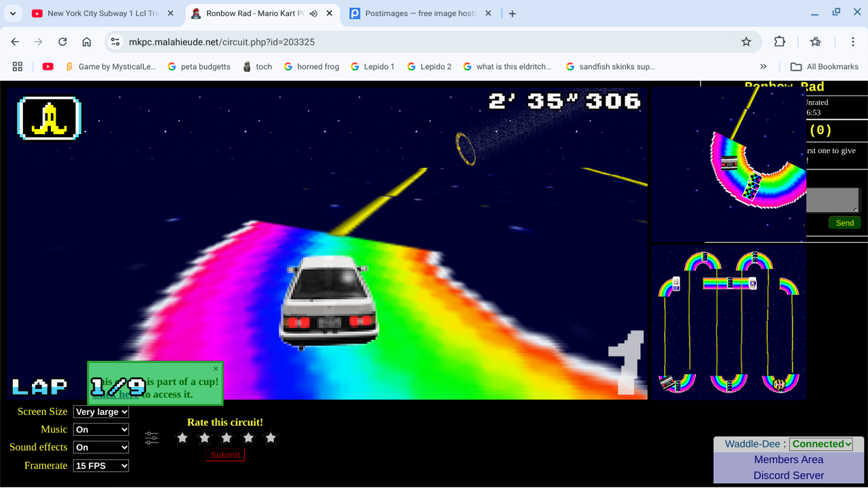Open the tab search dropdown arrow
The height and width of the screenshot is (488, 868).
pos(13,13)
